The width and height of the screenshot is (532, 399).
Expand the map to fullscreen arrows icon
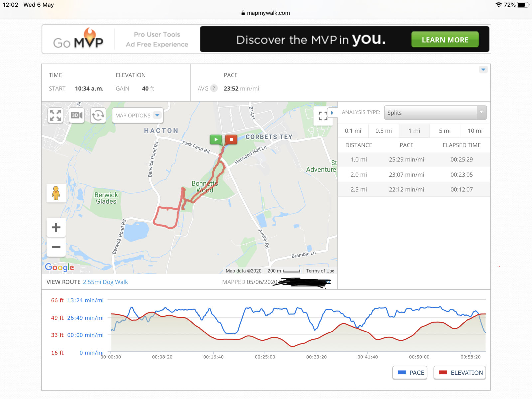tap(55, 115)
